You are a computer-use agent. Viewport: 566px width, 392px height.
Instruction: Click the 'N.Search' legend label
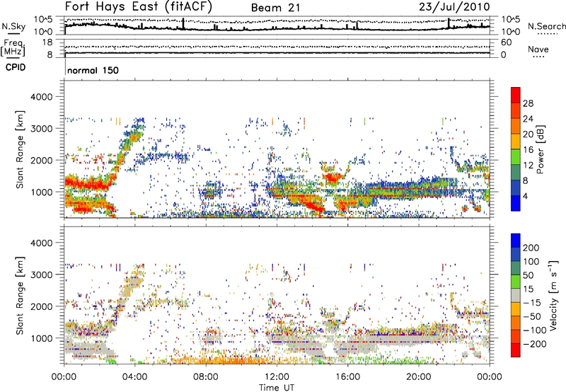click(546, 26)
